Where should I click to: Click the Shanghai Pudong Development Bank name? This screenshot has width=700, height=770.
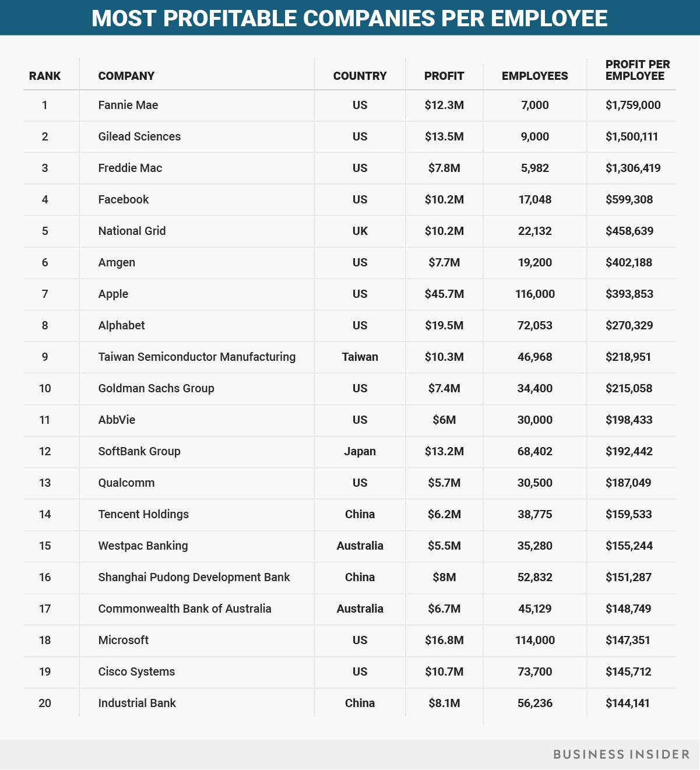[194, 577]
